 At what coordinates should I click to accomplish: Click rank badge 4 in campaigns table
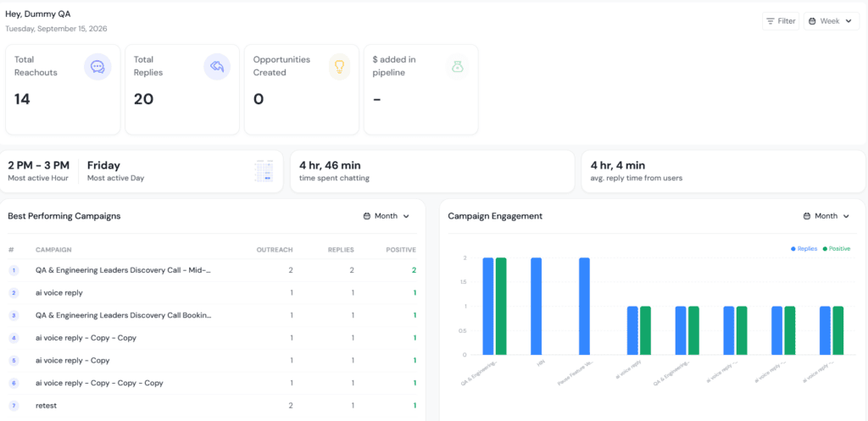point(14,338)
